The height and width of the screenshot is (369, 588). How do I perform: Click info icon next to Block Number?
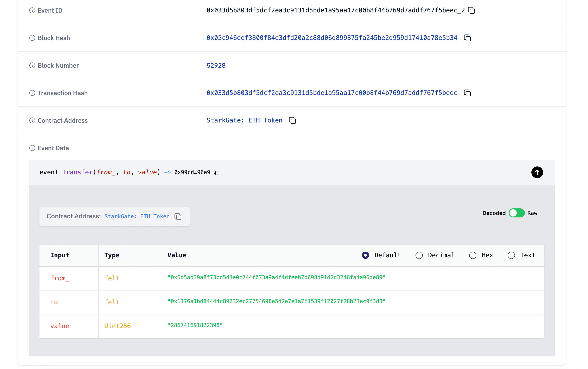click(x=32, y=65)
